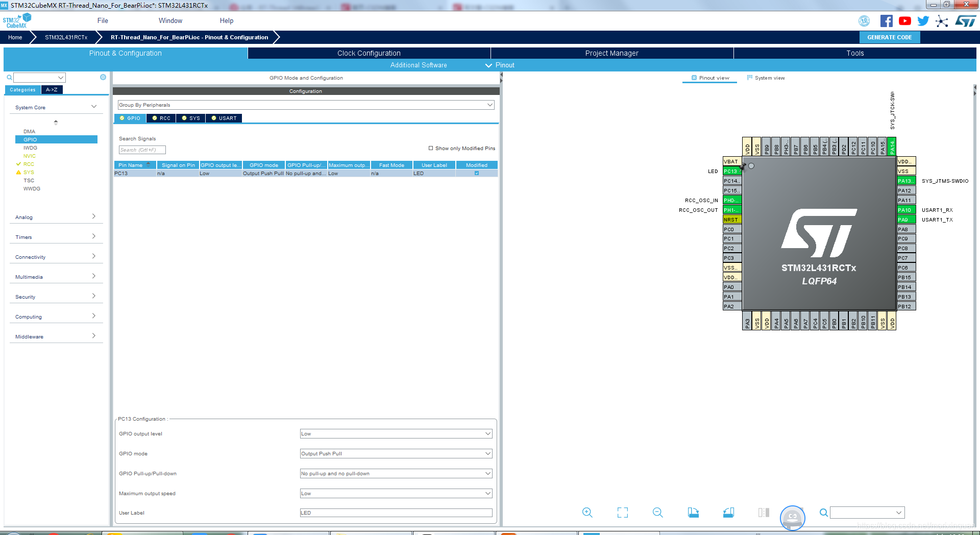The width and height of the screenshot is (980, 535).
Task: Click the floating penguin assistant icon
Action: tap(792, 518)
